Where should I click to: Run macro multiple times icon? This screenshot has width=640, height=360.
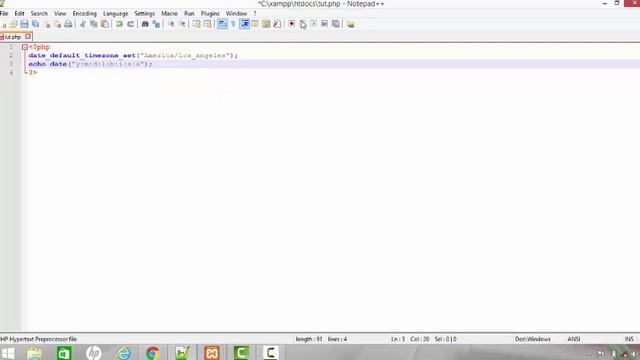tap(324, 24)
